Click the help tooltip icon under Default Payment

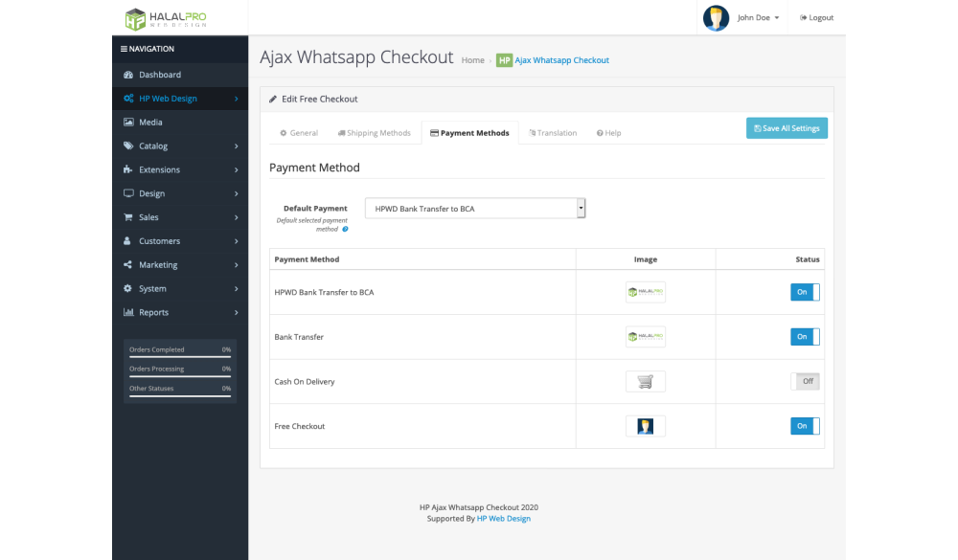point(345,229)
